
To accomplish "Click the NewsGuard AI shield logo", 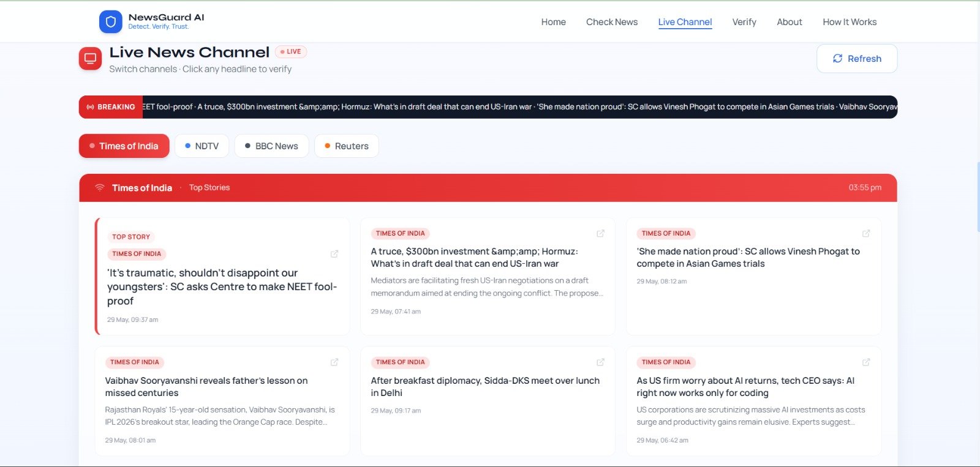I will tap(110, 22).
